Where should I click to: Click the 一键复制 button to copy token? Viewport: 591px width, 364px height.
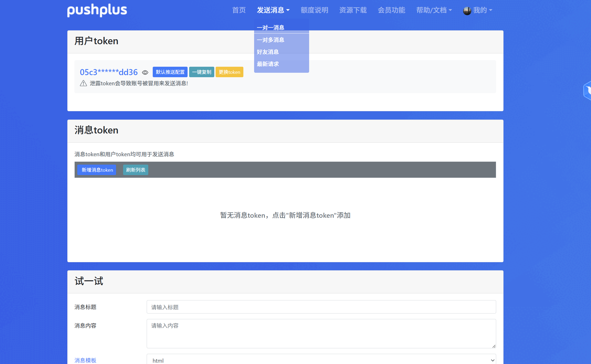pyautogui.click(x=201, y=72)
